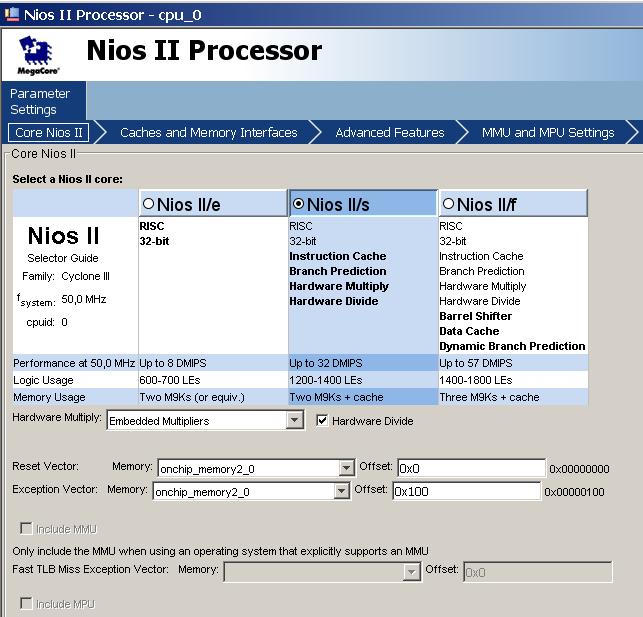This screenshot has width=643, height=617.
Task: Click the Exception Vector Offset field
Action: (x=466, y=491)
